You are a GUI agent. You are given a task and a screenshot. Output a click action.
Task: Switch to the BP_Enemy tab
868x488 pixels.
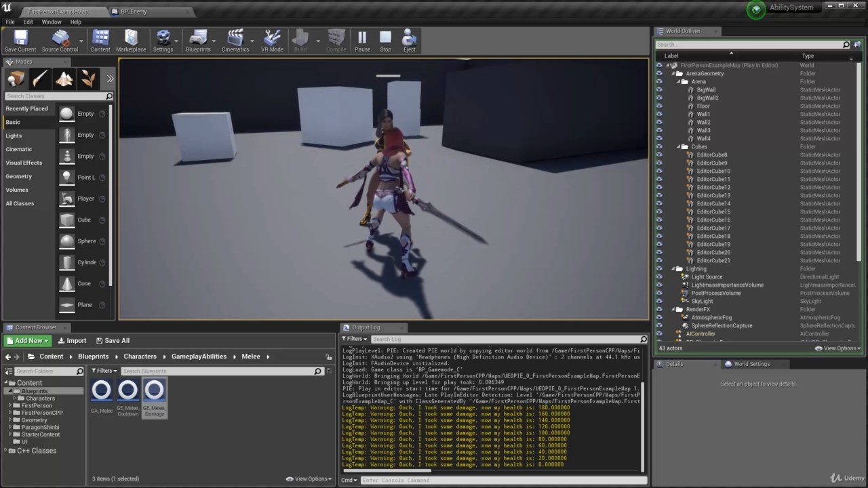134,12
